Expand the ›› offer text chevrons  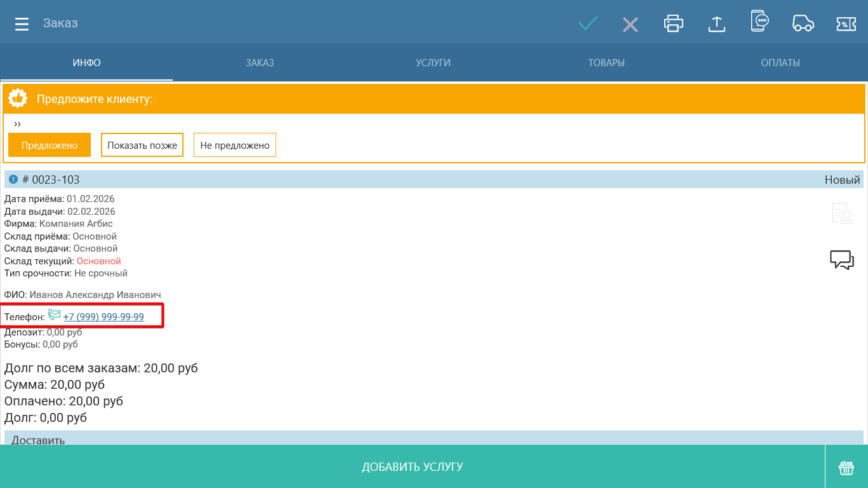pyautogui.click(x=17, y=124)
